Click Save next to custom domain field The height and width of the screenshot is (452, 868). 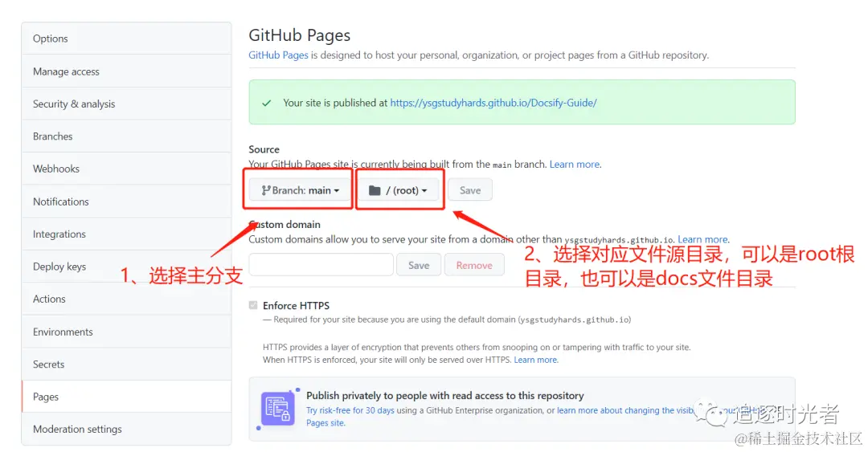click(419, 265)
